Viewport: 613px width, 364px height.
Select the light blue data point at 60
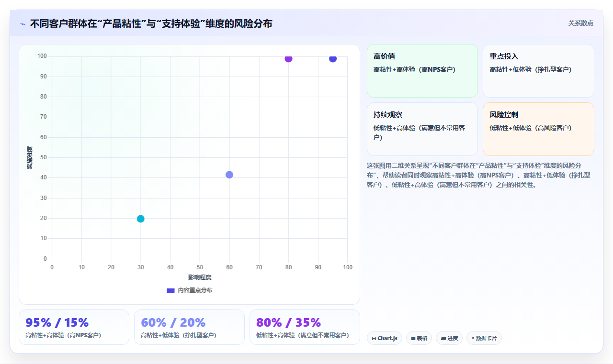pyautogui.click(x=229, y=175)
